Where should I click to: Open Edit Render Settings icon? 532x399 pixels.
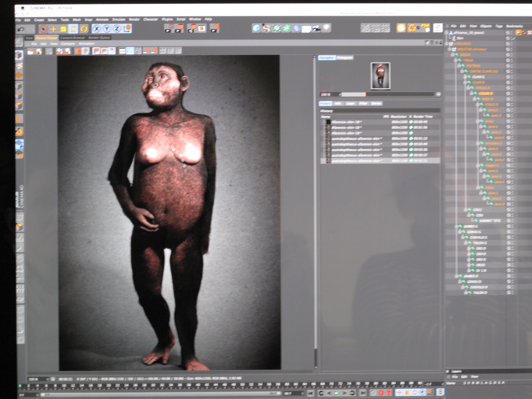214,28
